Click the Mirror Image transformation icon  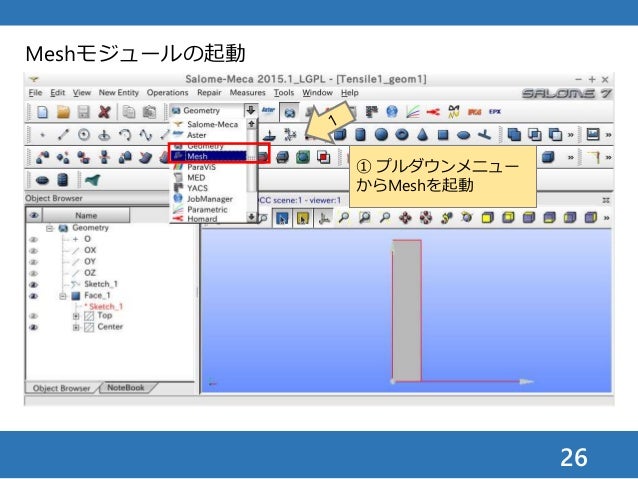pos(104,157)
